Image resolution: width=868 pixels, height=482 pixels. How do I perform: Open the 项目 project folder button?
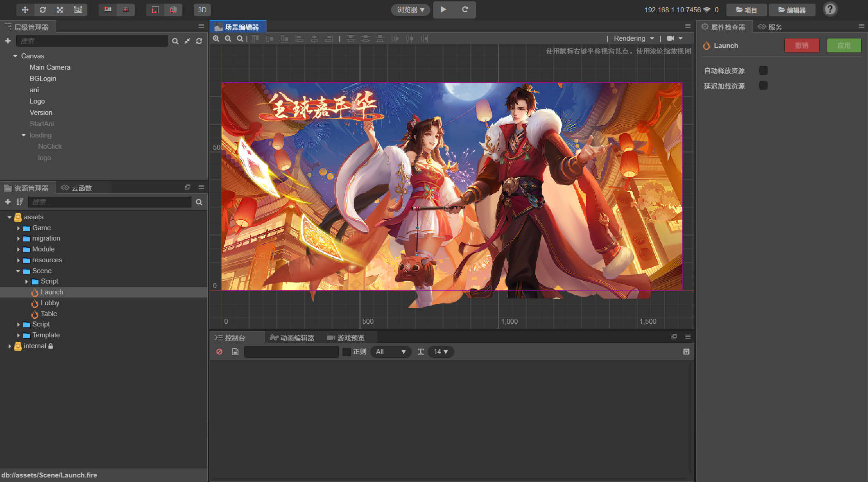[x=746, y=9]
